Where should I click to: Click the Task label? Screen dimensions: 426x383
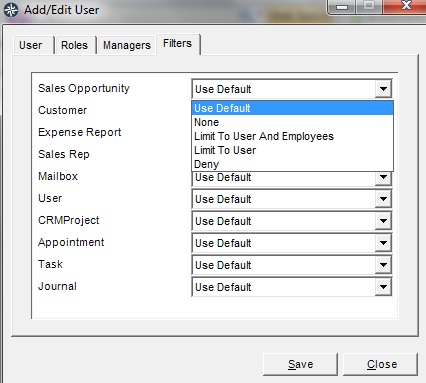coord(50,264)
